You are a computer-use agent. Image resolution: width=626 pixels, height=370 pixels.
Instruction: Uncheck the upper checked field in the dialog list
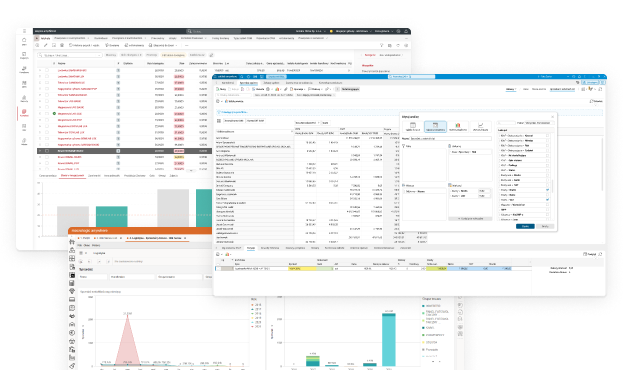(547, 190)
